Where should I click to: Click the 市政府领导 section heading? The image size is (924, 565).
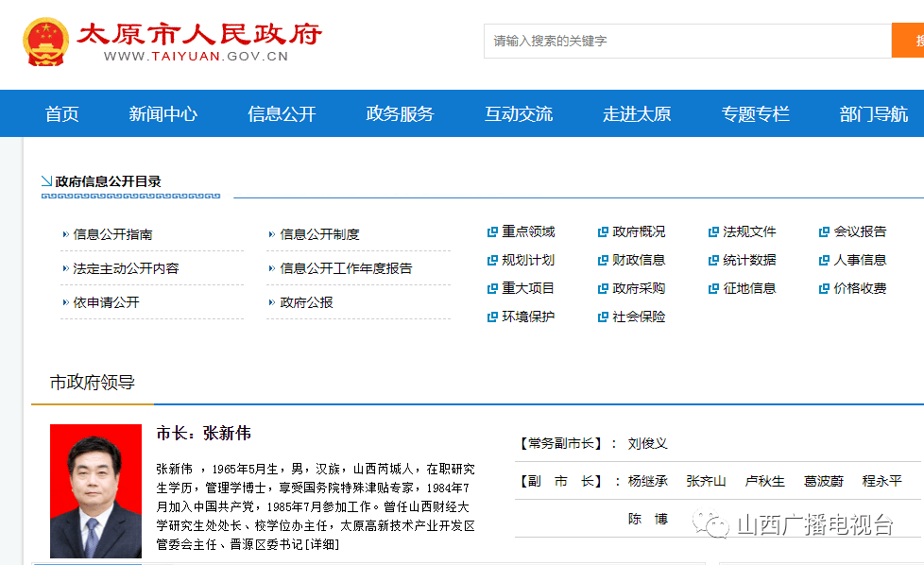[93, 383]
